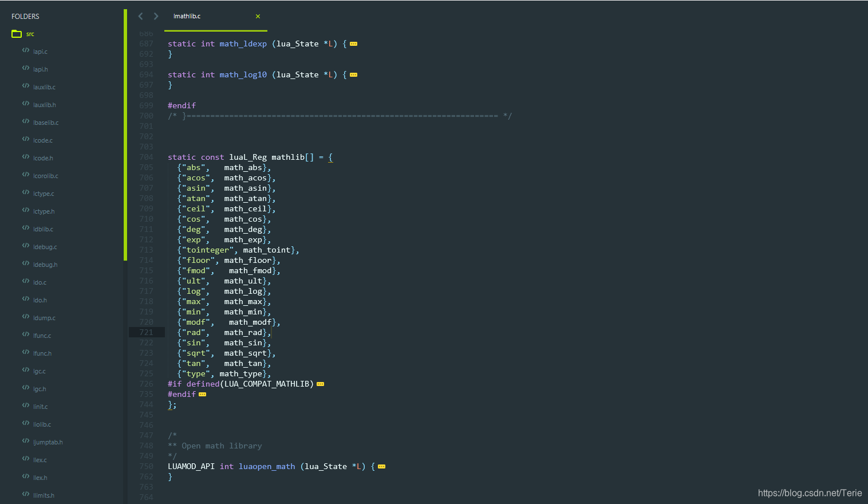This screenshot has width=868, height=504.
Task: Open llex.h from the sidebar
Action: point(40,478)
